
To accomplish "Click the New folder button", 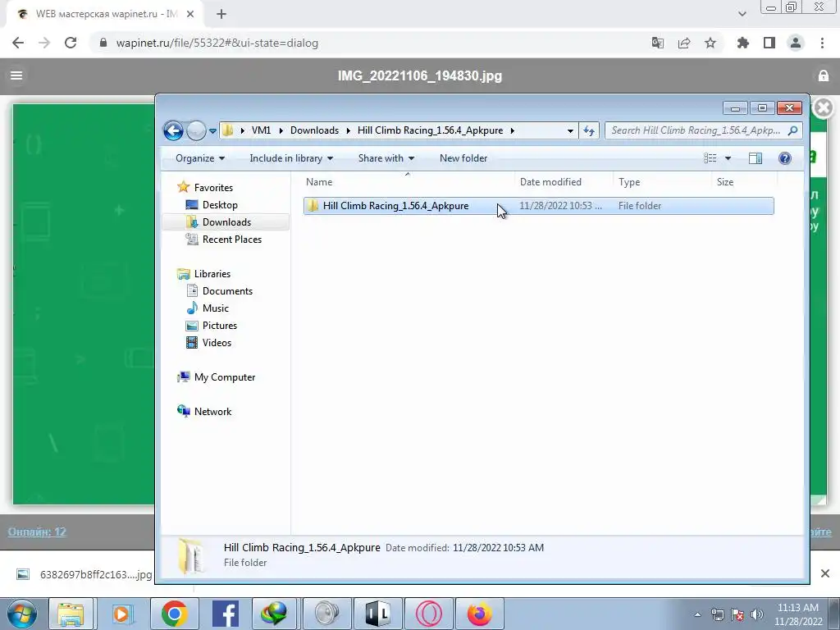I will [x=463, y=158].
